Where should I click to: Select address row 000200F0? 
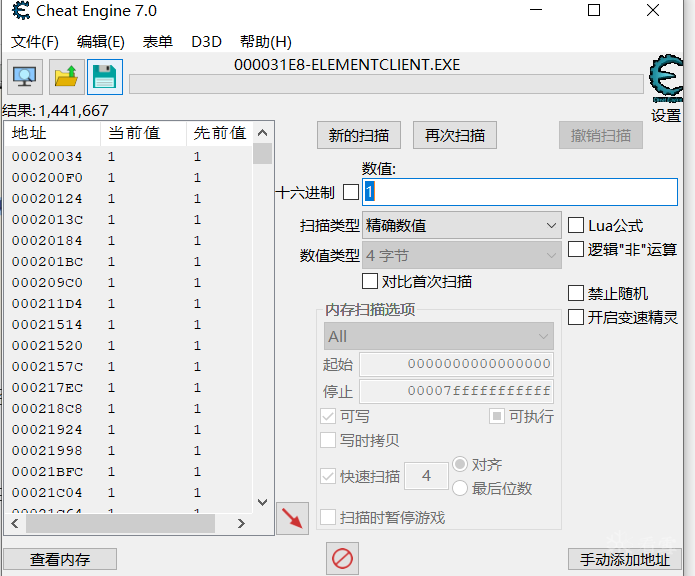coord(129,178)
